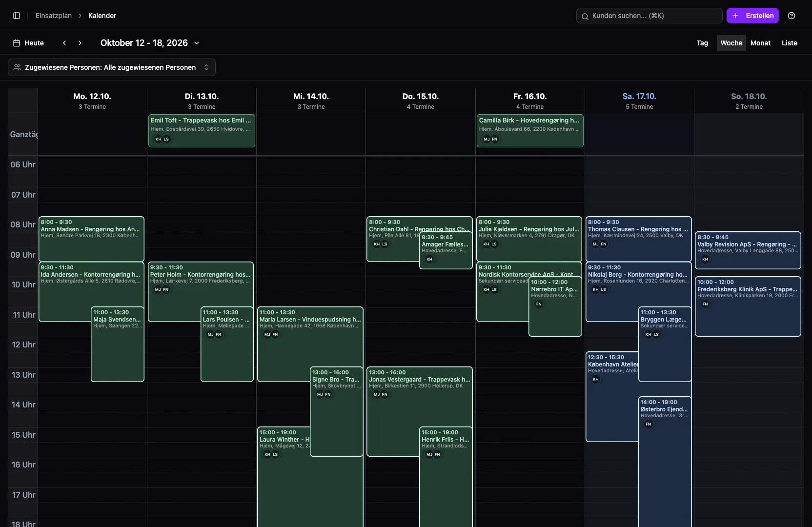This screenshot has height=527, width=812.
Task: Jump to today with Heute button
Action: [x=29, y=43]
